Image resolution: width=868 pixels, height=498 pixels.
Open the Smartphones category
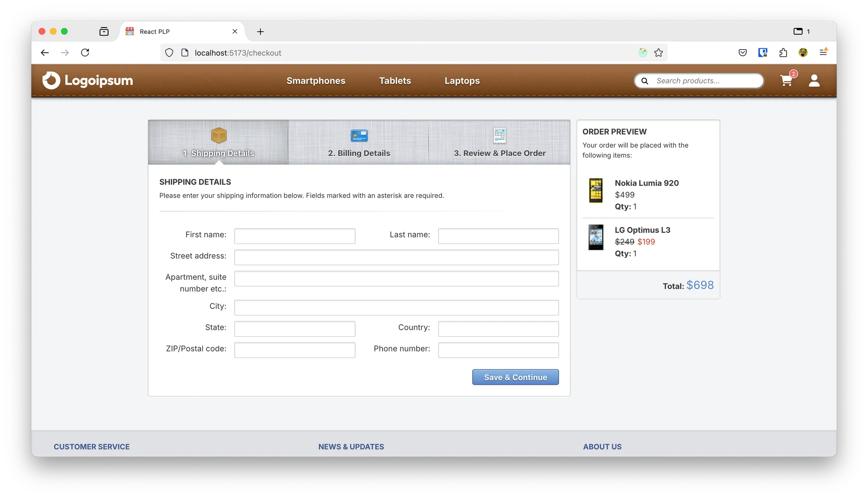click(x=316, y=80)
